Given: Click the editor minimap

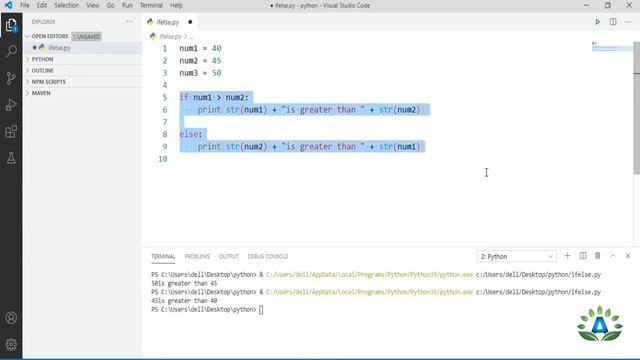Looking at the screenshot, I should click(611, 47).
